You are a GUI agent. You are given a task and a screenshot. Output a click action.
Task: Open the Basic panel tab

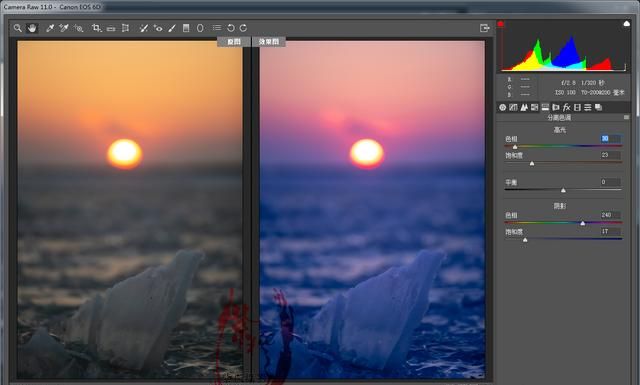tap(502, 107)
